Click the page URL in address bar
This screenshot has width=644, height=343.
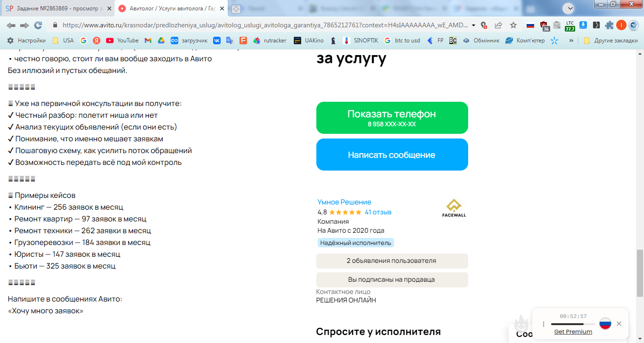coord(265,25)
